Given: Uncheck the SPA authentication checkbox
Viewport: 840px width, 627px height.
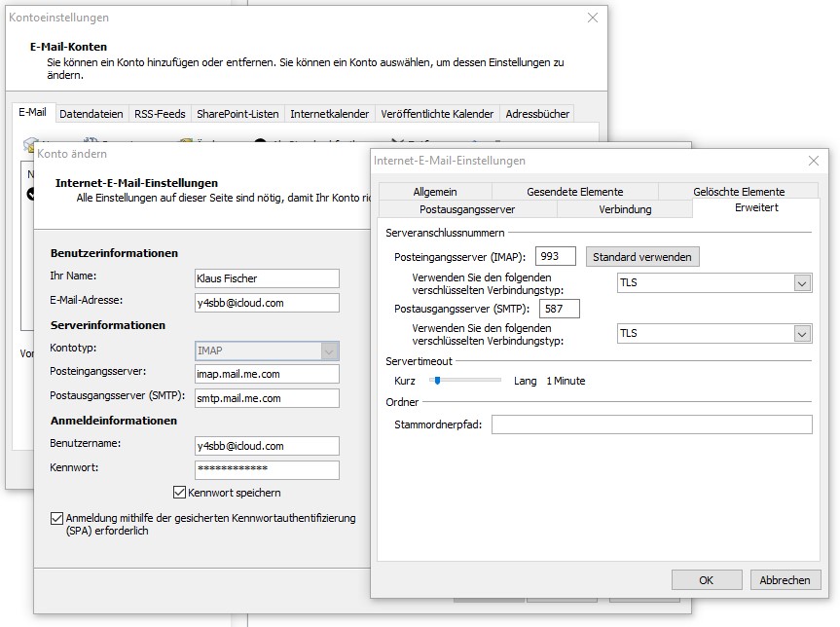Looking at the screenshot, I should click(56, 518).
